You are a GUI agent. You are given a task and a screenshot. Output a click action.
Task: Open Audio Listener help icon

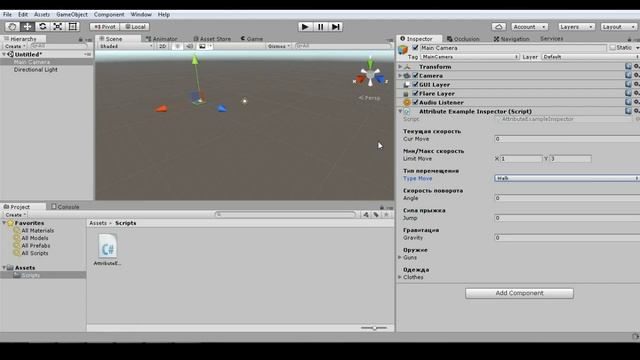pyautogui.click(x=628, y=102)
